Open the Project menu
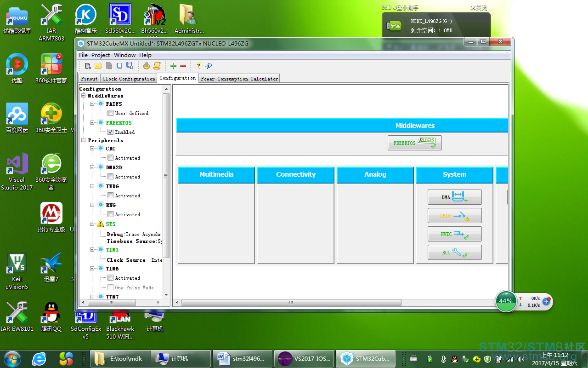 point(101,55)
